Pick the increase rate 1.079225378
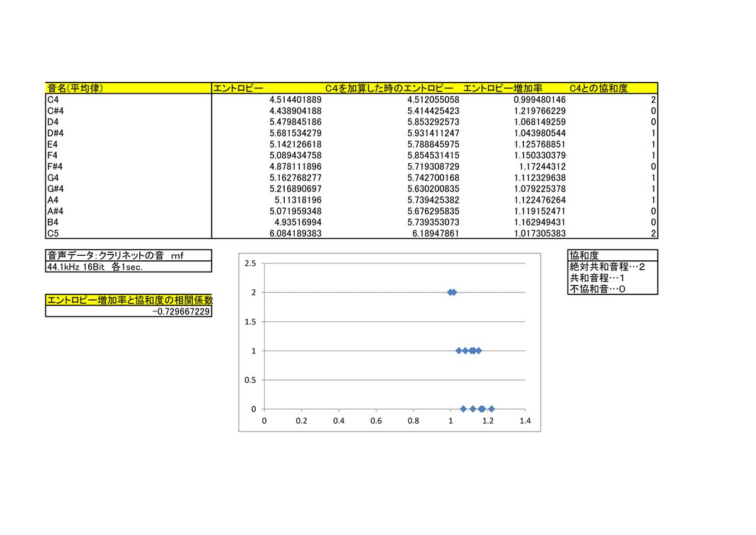 pos(539,189)
